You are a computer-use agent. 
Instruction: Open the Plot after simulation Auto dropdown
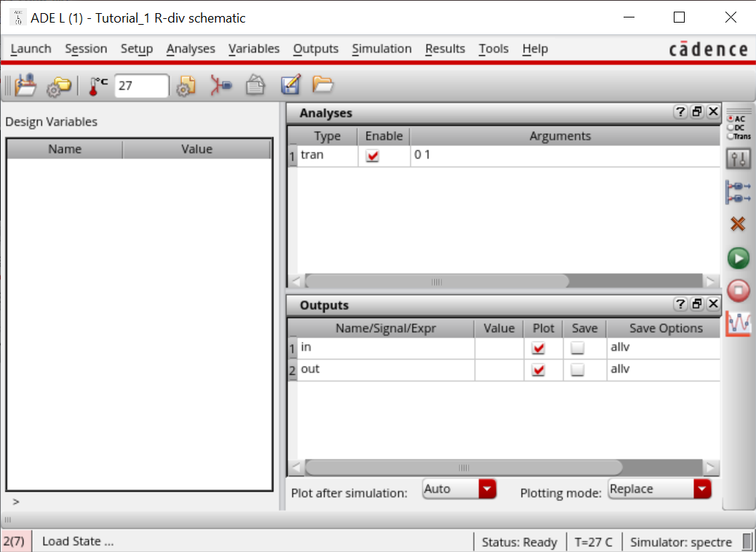click(x=459, y=489)
